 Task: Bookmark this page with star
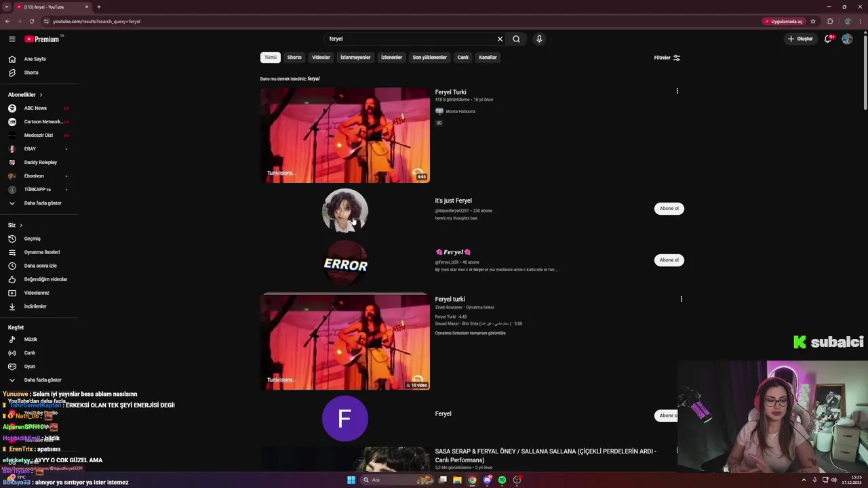[x=813, y=21]
